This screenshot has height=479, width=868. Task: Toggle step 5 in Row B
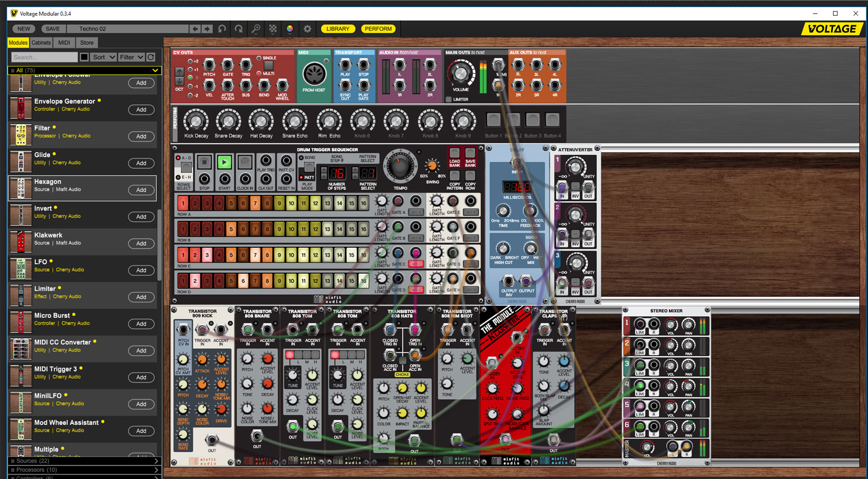[x=231, y=229]
